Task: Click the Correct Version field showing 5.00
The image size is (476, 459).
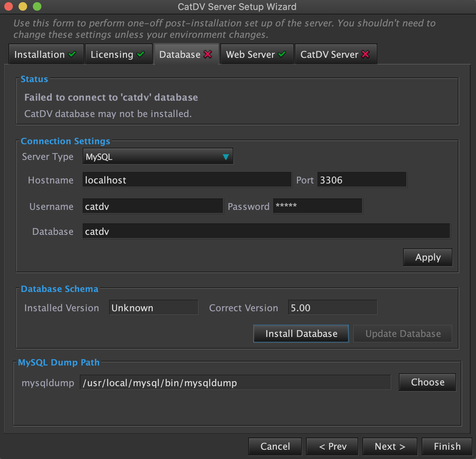Action: [x=333, y=308]
